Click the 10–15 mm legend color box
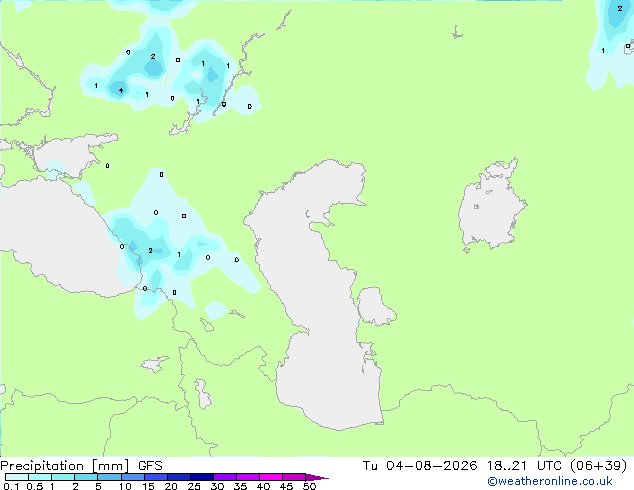 (132, 477)
